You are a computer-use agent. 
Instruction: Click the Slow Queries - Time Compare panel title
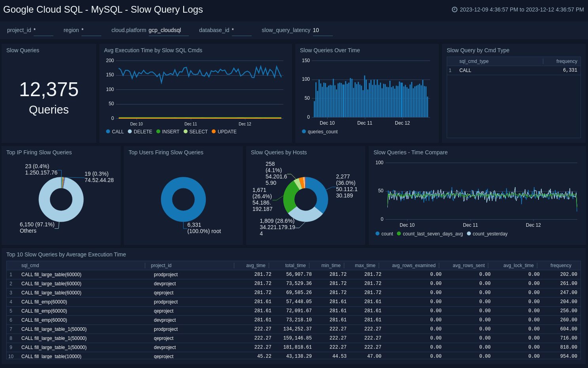pos(410,152)
